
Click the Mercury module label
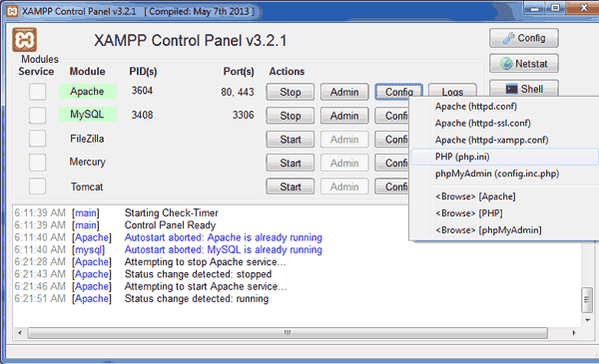click(87, 163)
